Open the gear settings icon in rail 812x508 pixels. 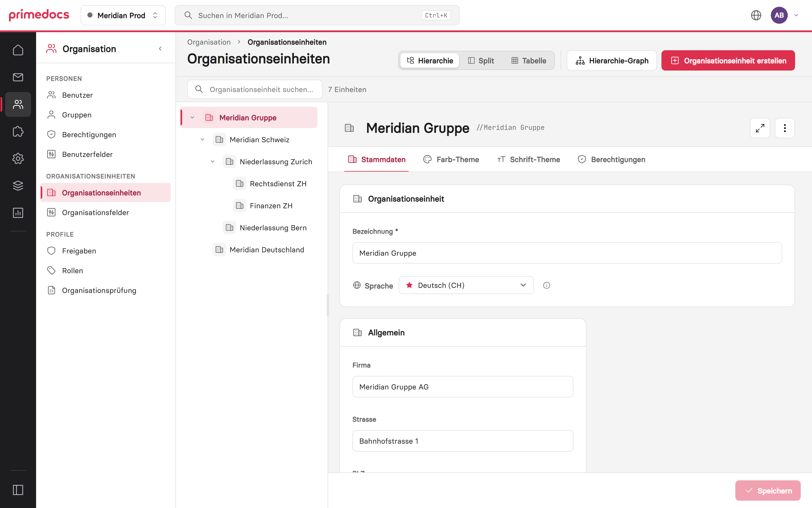coord(18,159)
